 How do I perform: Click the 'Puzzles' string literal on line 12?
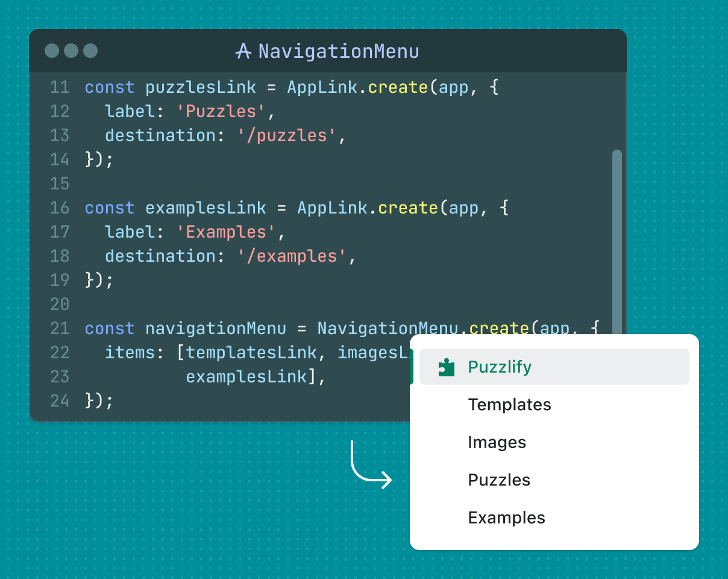pyautogui.click(x=221, y=111)
